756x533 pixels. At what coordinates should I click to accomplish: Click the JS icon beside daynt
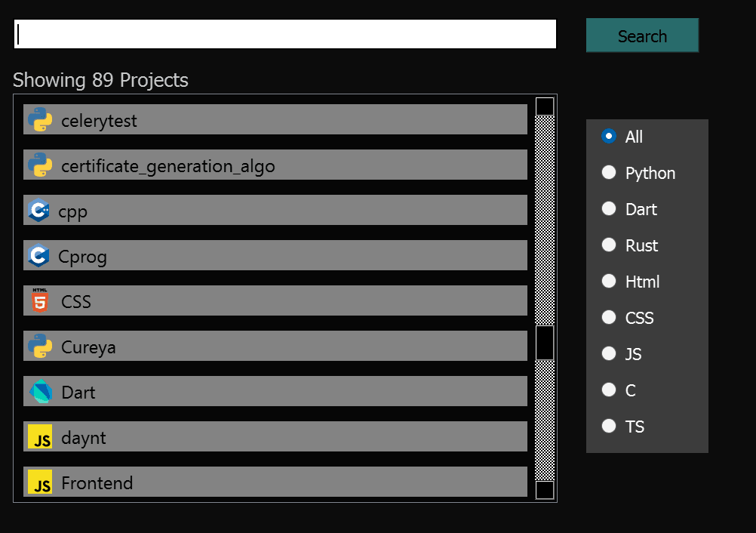[40, 436]
